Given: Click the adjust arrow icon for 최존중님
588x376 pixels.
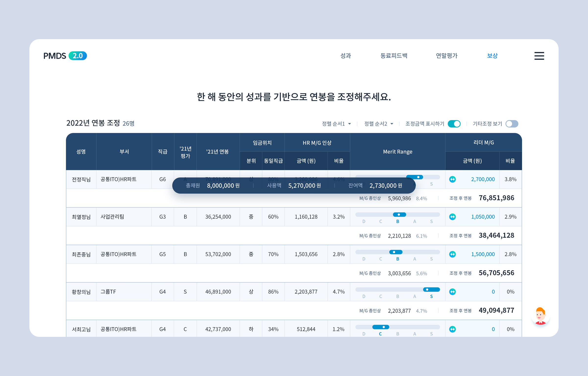Looking at the screenshot, I should coord(453,254).
